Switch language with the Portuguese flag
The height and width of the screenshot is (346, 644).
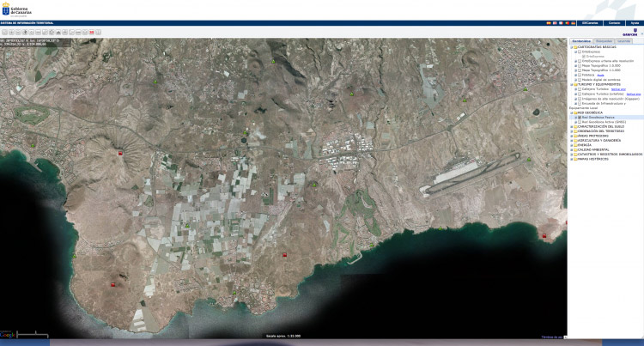click(568, 23)
